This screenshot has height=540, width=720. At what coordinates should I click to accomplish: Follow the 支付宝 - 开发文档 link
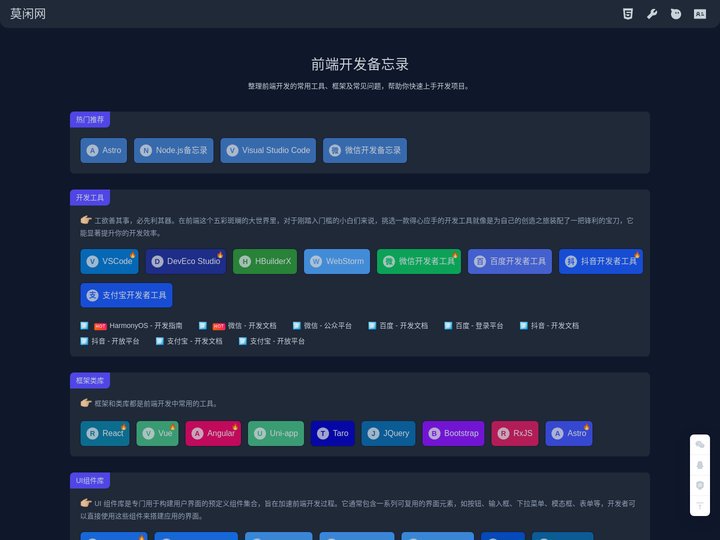189,341
